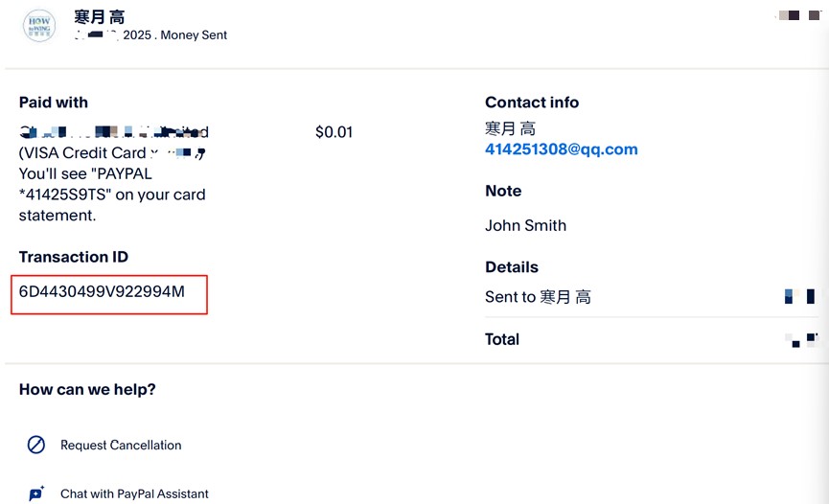Click the John Smith note text
Viewport: 829px width, 504px height.
point(525,226)
